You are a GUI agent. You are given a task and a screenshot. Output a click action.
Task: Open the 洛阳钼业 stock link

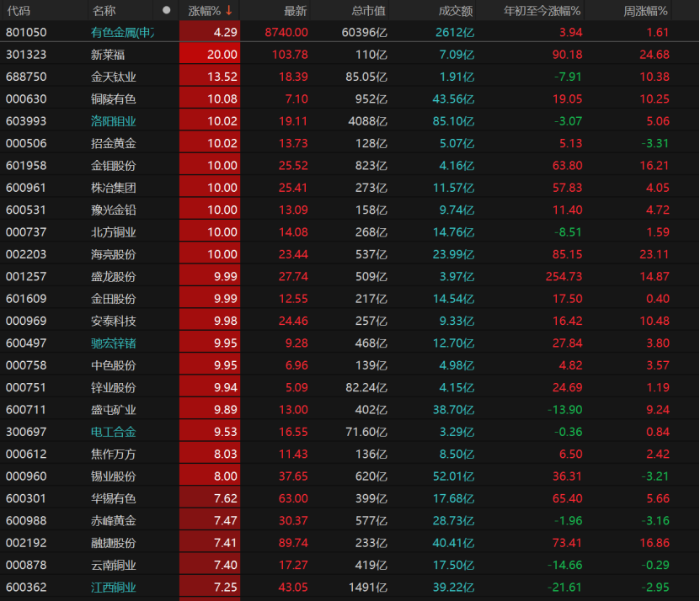(114, 121)
